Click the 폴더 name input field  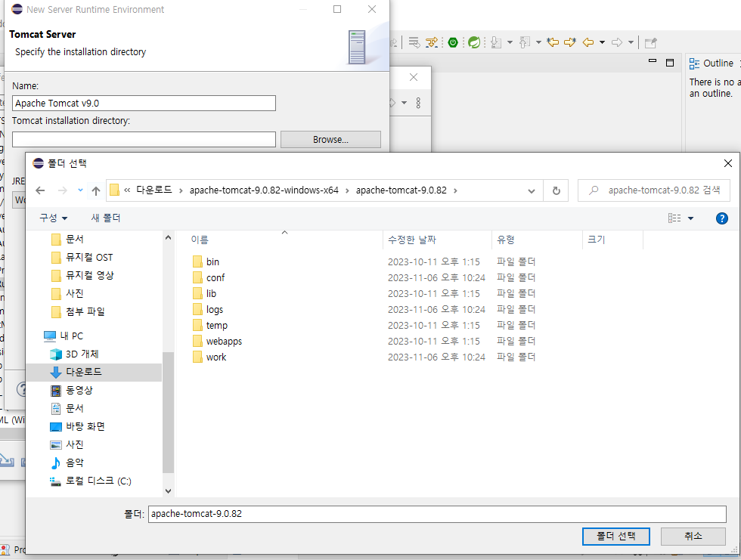pyautogui.click(x=437, y=514)
